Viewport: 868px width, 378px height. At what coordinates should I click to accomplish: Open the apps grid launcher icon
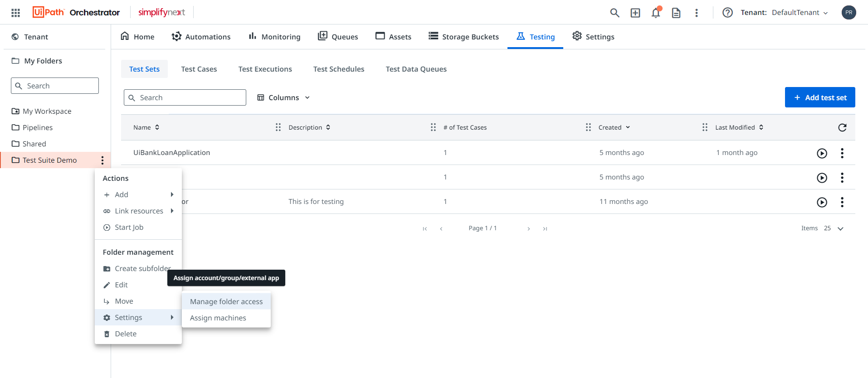15,13
